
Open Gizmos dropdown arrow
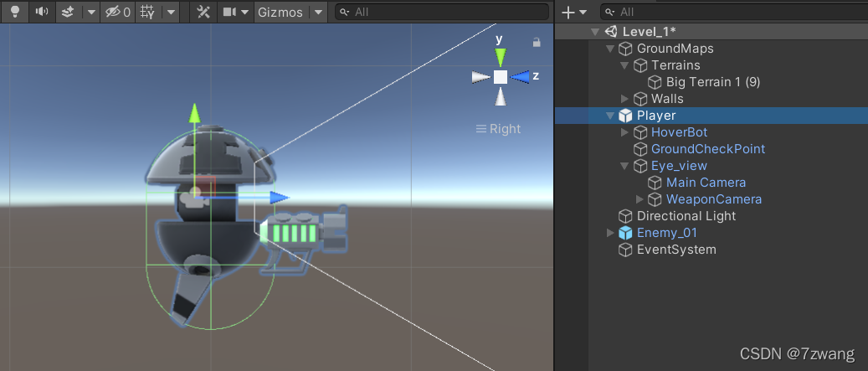coord(318,12)
